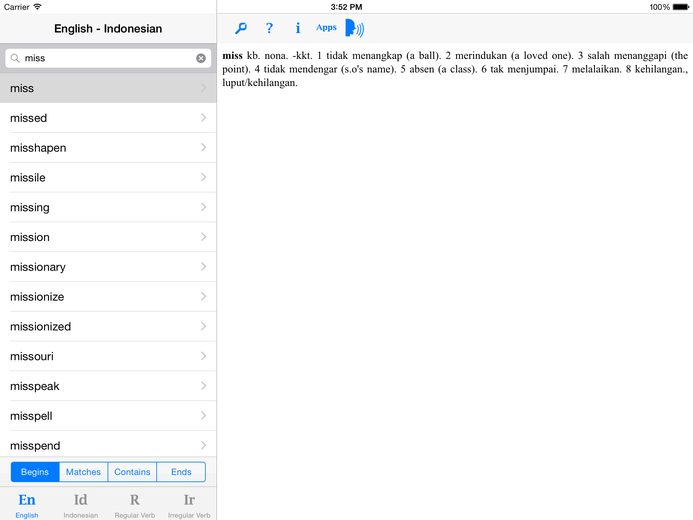693x520 pixels.
Task: Open chevron beside misspell
Action: click(x=203, y=415)
